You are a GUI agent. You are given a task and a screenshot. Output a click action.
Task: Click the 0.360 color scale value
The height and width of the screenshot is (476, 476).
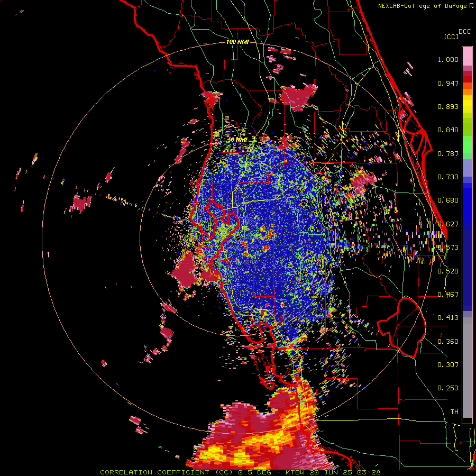point(448,341)
